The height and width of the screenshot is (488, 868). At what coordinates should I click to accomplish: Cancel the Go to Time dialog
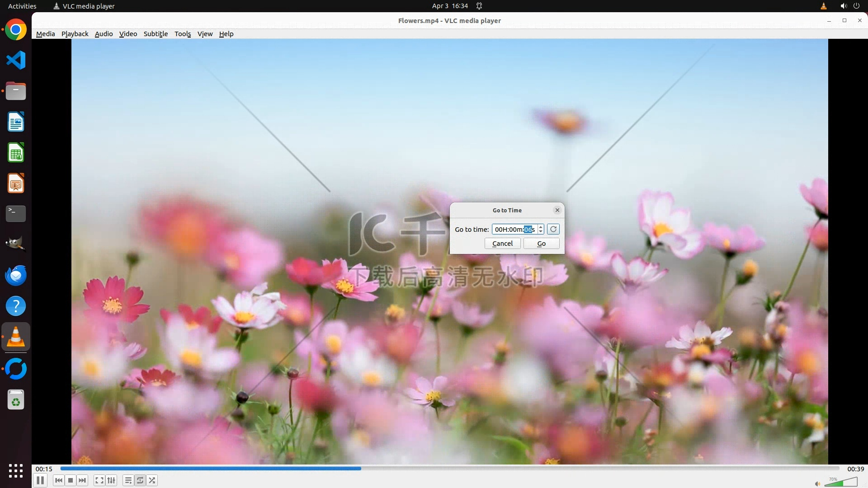coord(502,244)
